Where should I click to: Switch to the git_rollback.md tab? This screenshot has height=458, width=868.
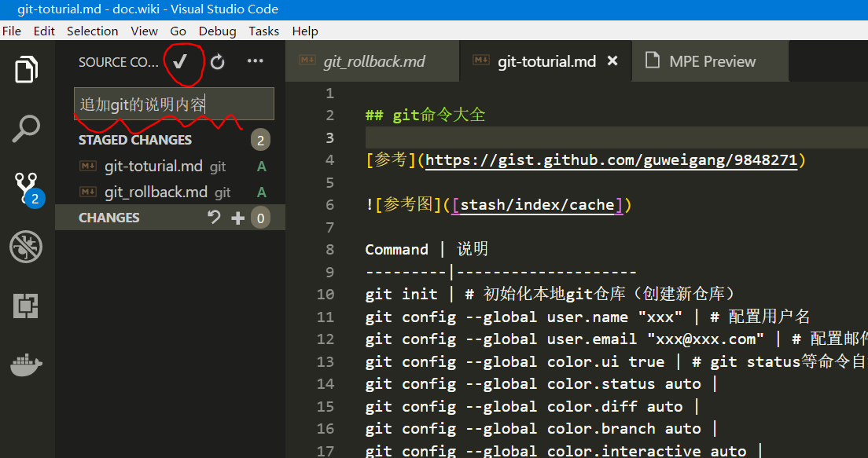[x=371, y=60]
